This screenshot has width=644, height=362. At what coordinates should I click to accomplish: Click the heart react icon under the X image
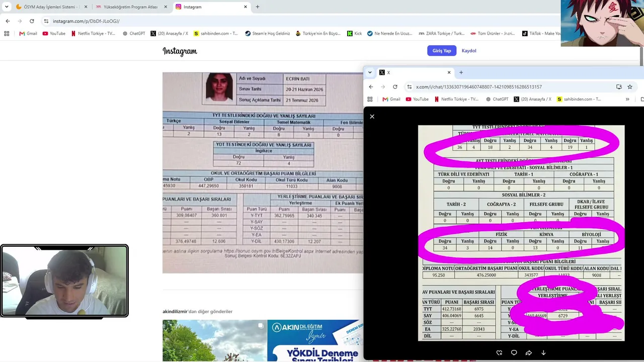[x=499, y=353]
